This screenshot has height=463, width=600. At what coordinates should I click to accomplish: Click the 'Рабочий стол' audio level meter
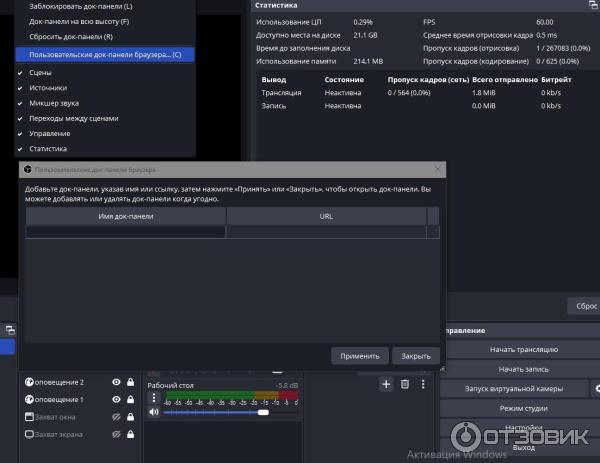pyautogui.click(x=232, y=395)
